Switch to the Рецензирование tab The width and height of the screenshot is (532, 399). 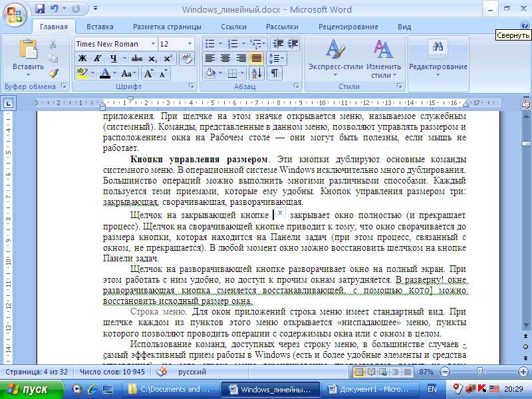point(348,27)
